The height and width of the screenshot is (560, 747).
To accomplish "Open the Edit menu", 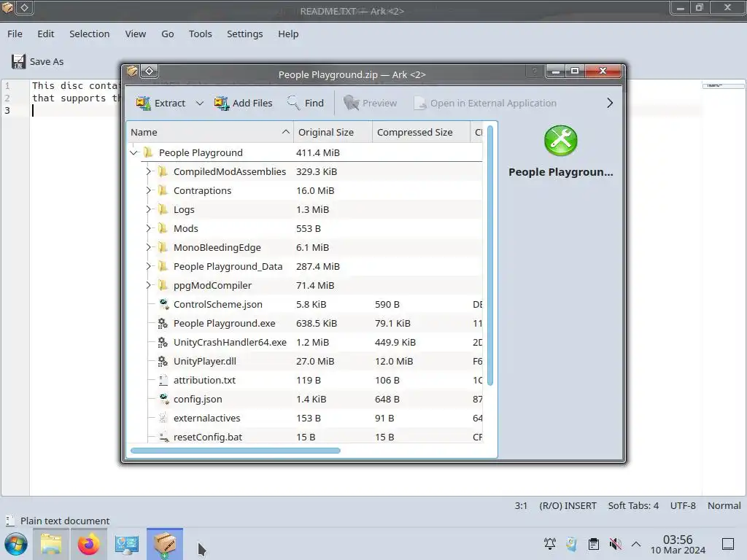I will (x=46, y=34).
